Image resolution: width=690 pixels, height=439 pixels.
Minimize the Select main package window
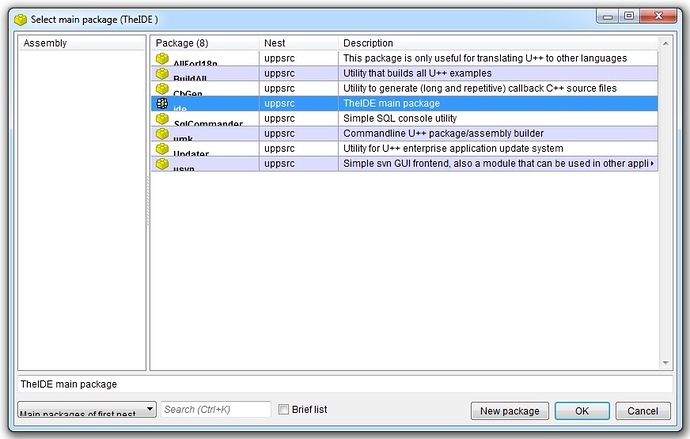pos(608,16)
